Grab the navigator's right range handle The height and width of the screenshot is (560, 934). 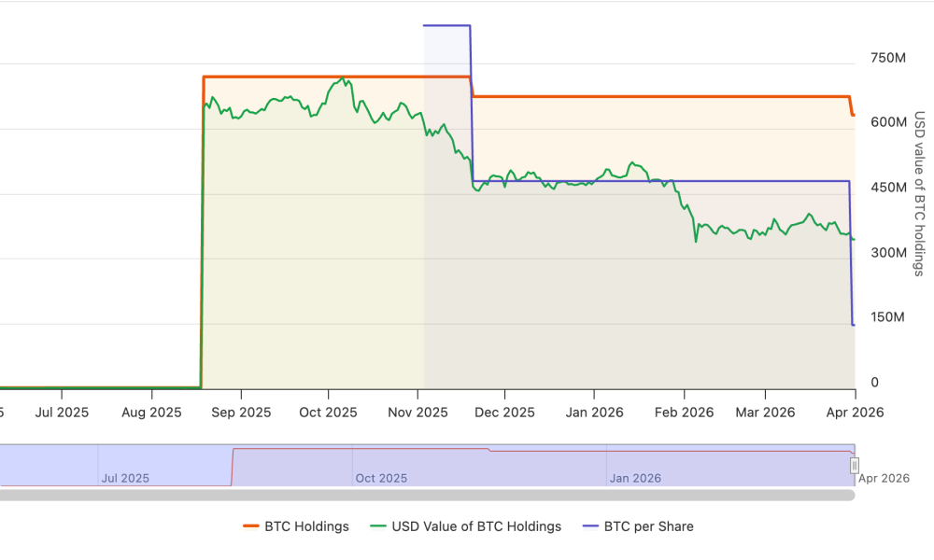(x=854, y=465)
